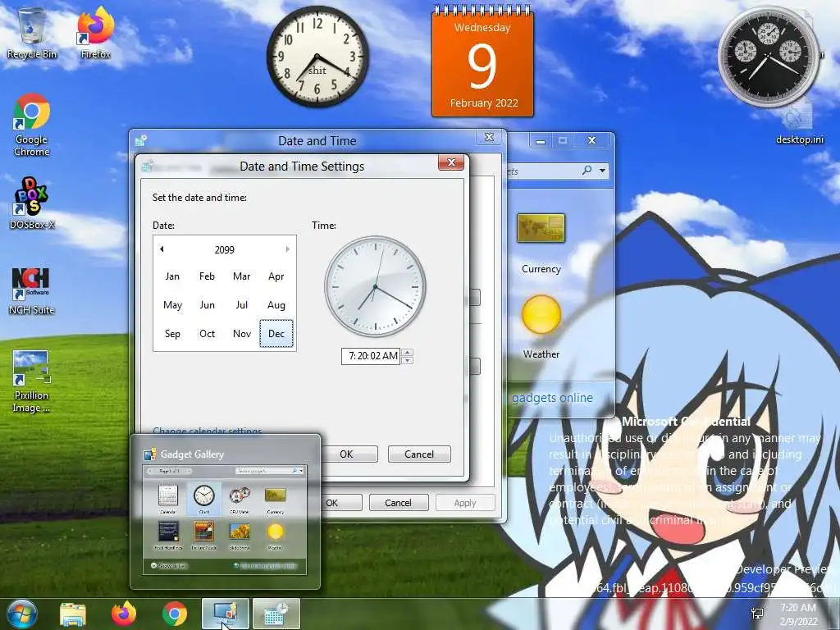The image size is (840, 630).
Task: Open the gadgets online link
Action: click(552, 398)
